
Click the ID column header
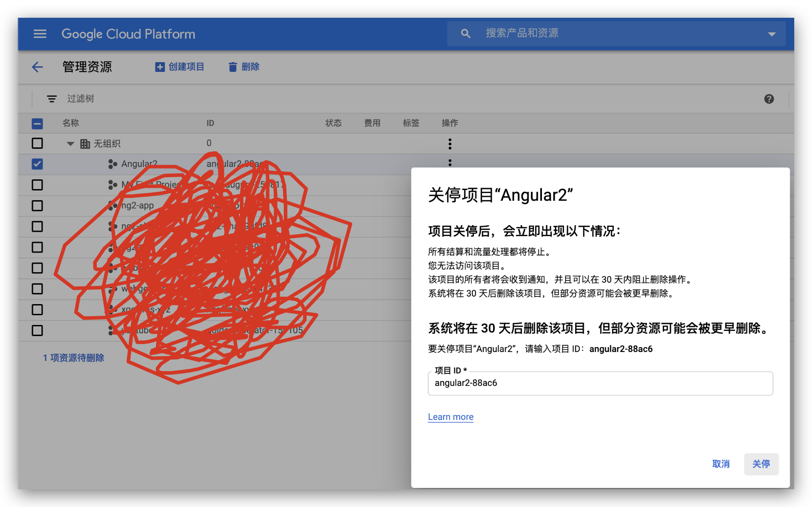(x=210, y=123)
